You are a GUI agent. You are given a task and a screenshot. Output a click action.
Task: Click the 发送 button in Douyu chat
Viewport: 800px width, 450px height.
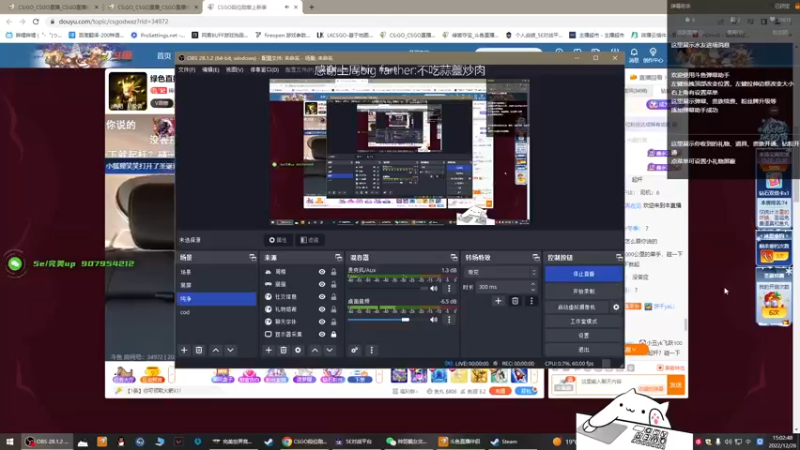pyautogui.click(x=676, y=385)
